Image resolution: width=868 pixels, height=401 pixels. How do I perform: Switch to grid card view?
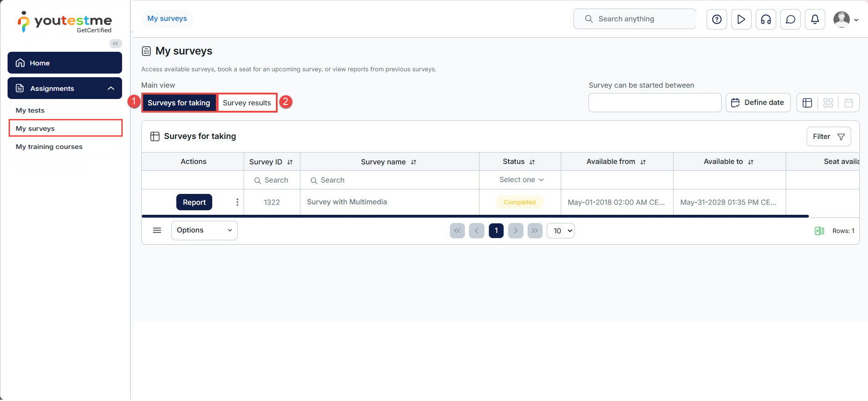828,103
